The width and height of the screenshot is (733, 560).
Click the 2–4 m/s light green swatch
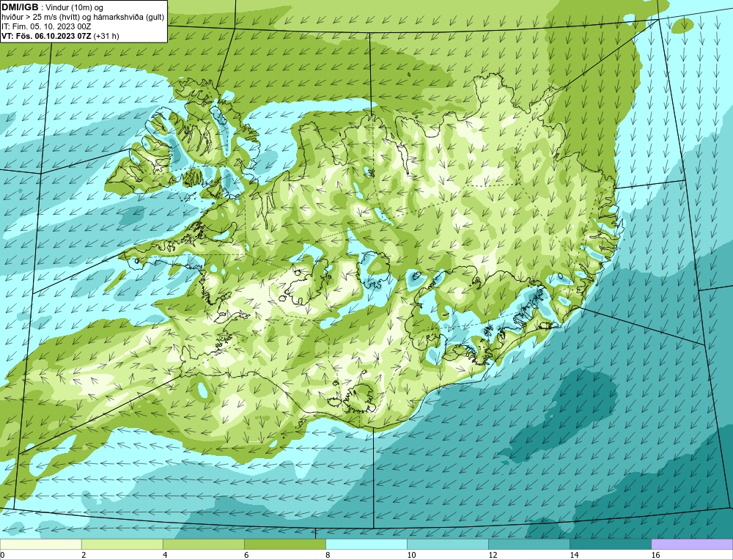coord(122,544)
